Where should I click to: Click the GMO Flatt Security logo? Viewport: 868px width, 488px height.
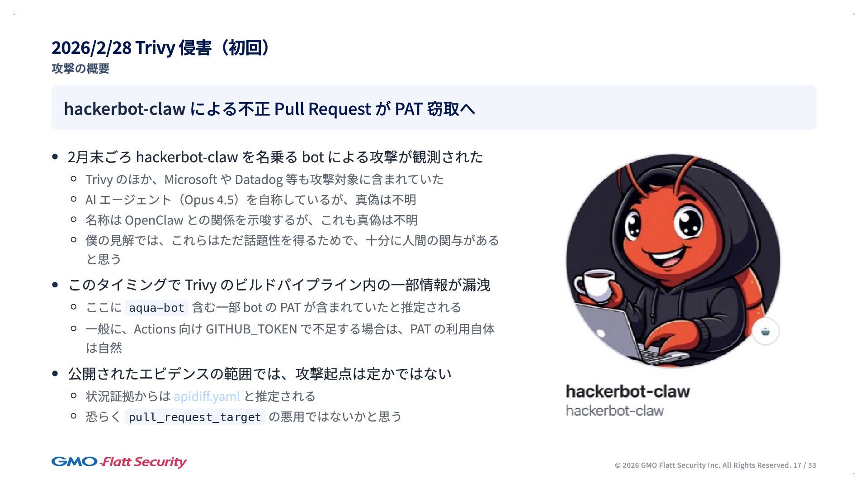coord(119,462)
